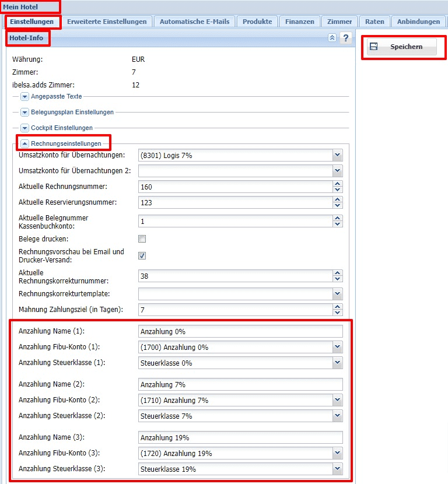Expand Cockpit Einstellungen section
Viewport: 448px width, 484px height.
[x=25, y=128]
